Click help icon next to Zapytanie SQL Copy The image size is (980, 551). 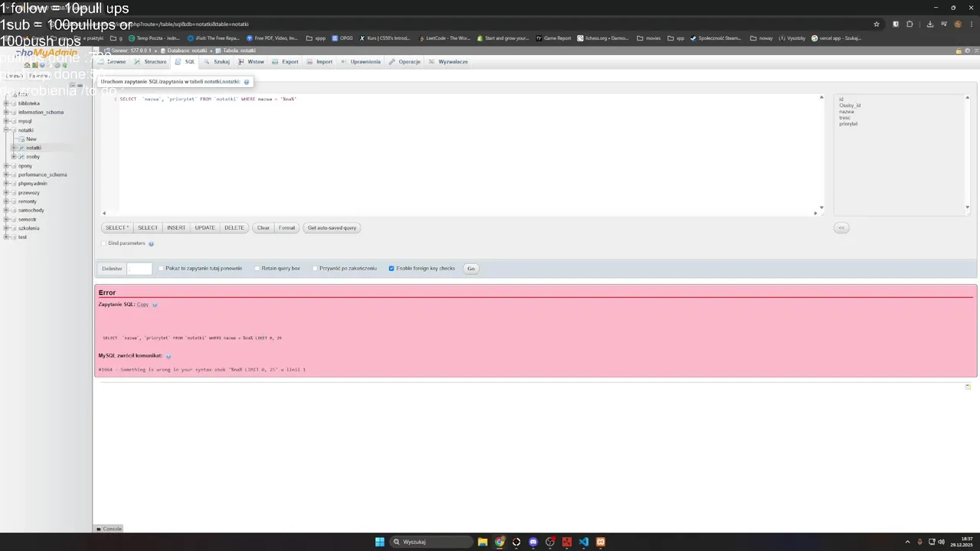155,305
